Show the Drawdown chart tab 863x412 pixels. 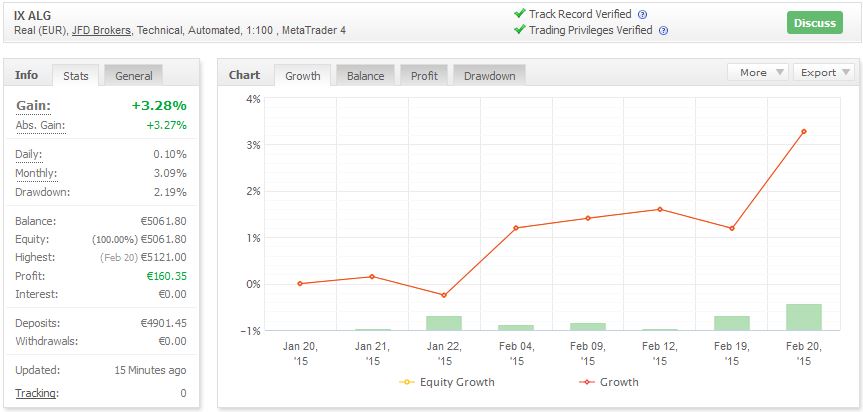pyautogui.click(x=490, y=76)
